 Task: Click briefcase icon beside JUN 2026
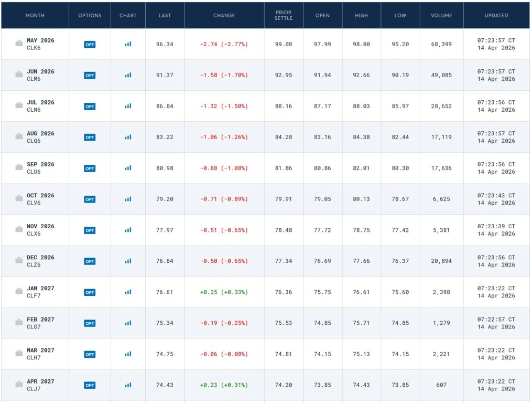19,75
